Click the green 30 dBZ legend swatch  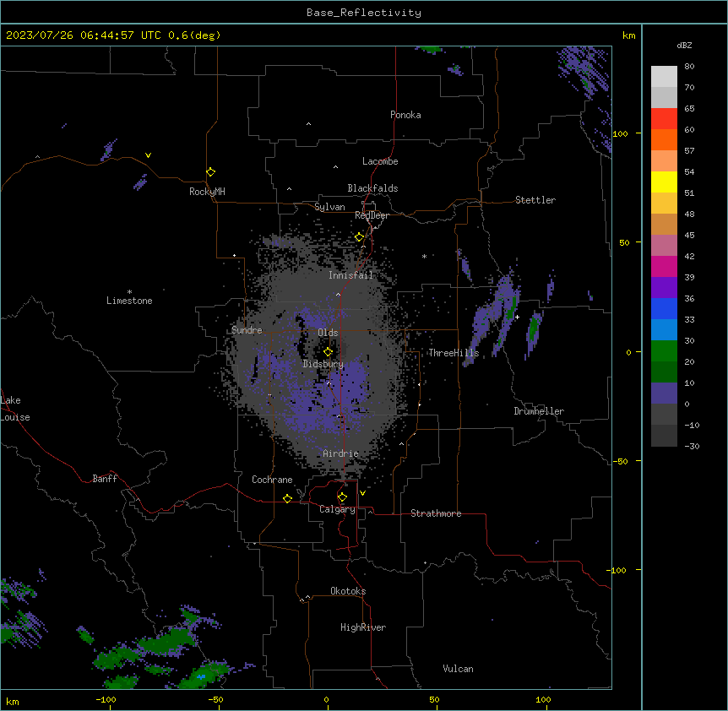[664, 351]
